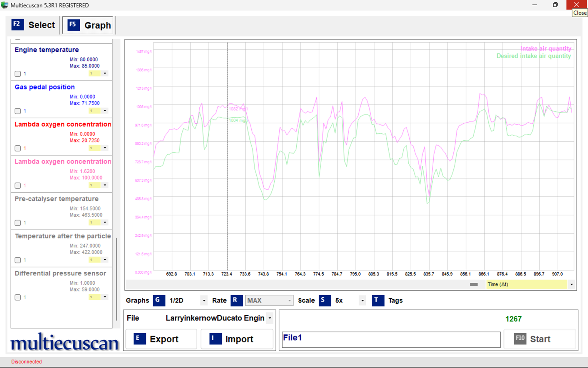Click the F5 key icon
588x368 pixels.
73,25
